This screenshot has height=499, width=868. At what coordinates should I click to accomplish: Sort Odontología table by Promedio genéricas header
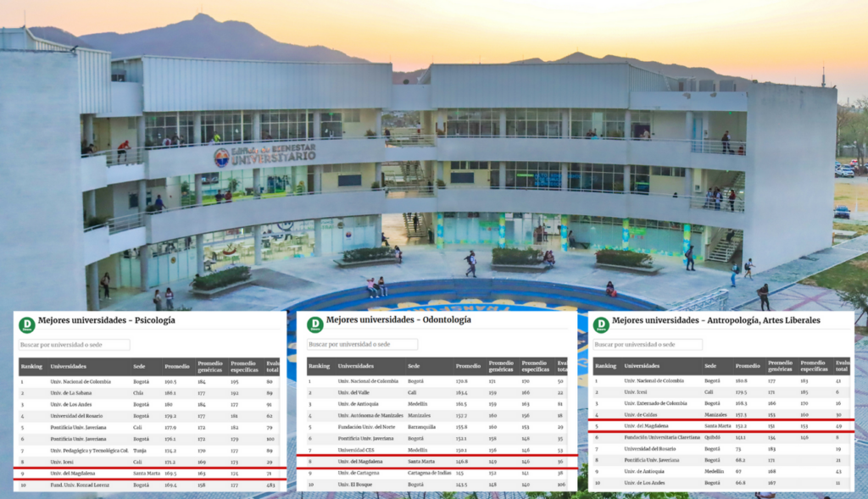tap(501, 366)
